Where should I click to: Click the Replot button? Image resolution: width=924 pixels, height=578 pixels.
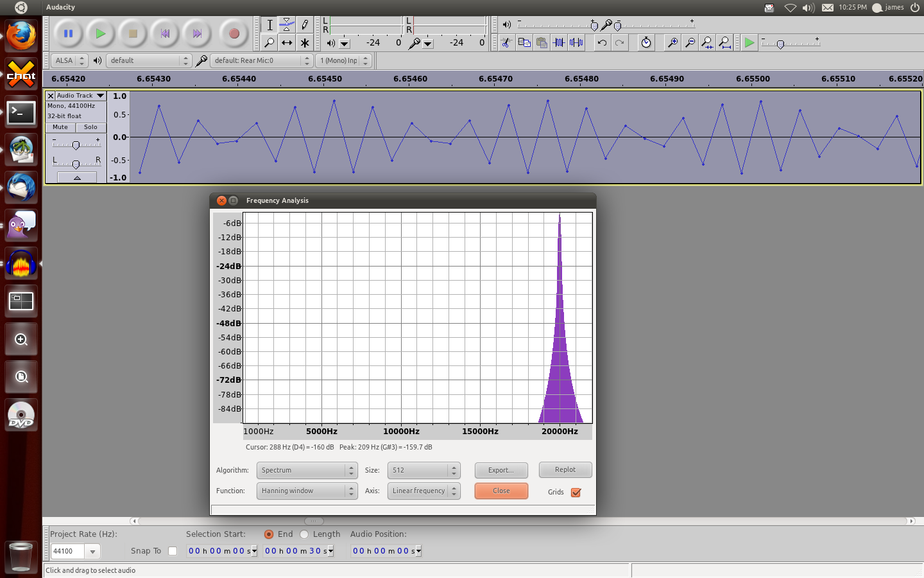click(565, 470)
